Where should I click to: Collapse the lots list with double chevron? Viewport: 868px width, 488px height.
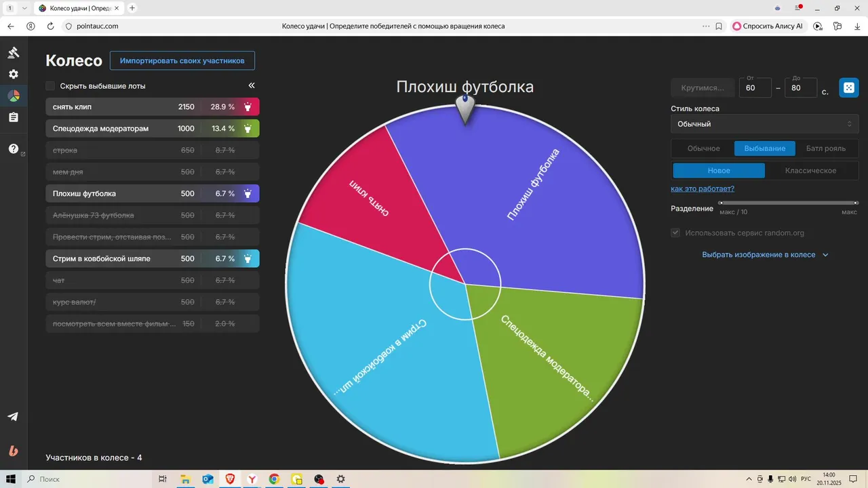[252, 85]
